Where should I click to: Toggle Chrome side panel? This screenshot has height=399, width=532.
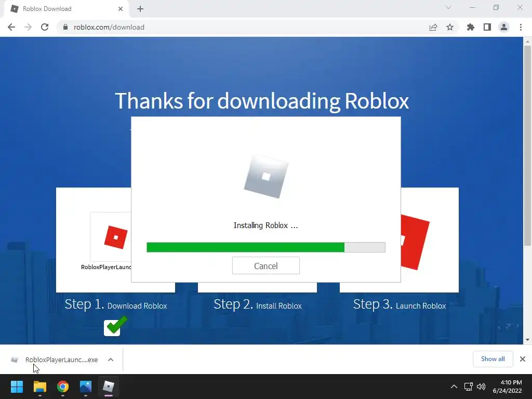(487, 27)
